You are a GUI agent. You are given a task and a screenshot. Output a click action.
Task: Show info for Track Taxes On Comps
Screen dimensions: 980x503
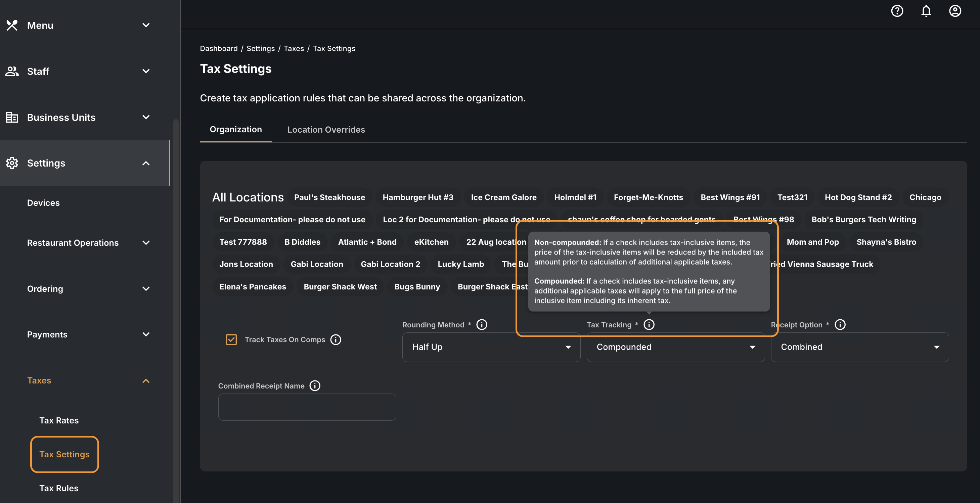tap(336, 339)
